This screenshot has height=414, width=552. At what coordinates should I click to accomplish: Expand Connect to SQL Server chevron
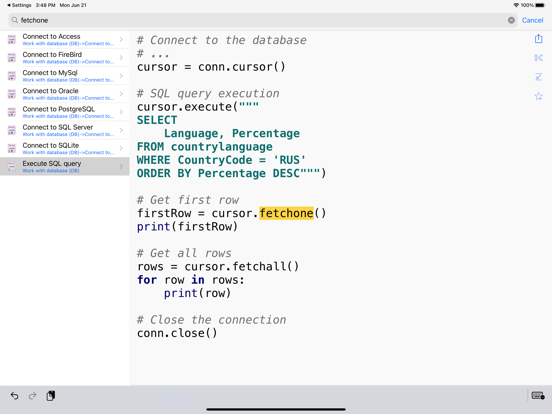tap(121, 130)
